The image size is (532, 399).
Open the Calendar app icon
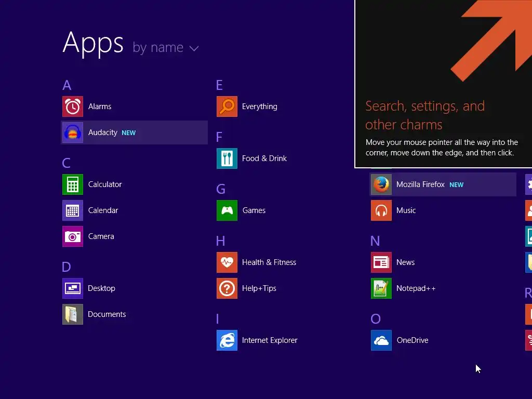click(x=73, y=210)
